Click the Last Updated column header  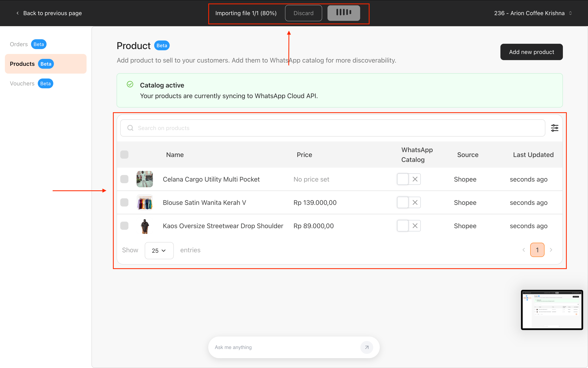click(533, 155)
